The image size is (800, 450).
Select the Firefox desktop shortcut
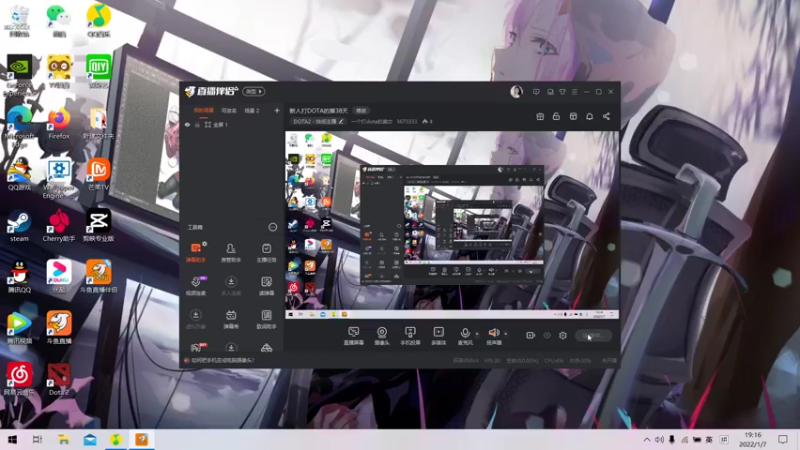point(59,124)
